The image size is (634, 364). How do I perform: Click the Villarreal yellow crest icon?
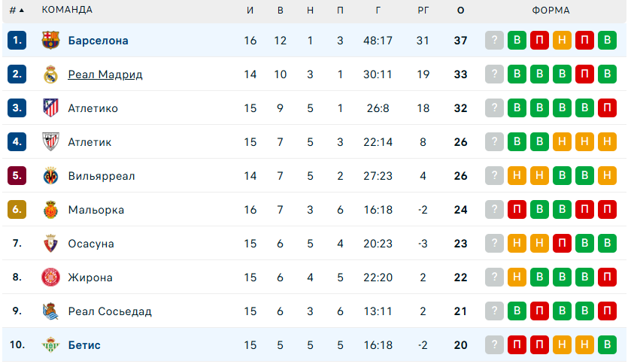(x=50, y=176)
